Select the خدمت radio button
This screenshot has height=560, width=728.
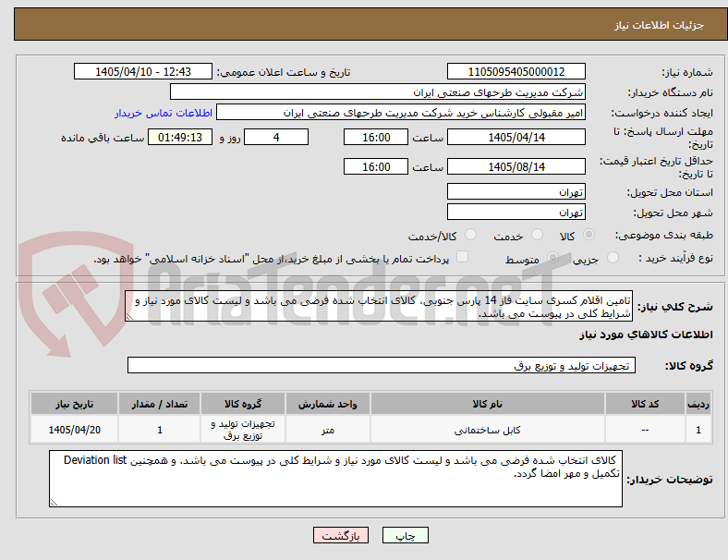pyautogui.click(x=537, y=235)
